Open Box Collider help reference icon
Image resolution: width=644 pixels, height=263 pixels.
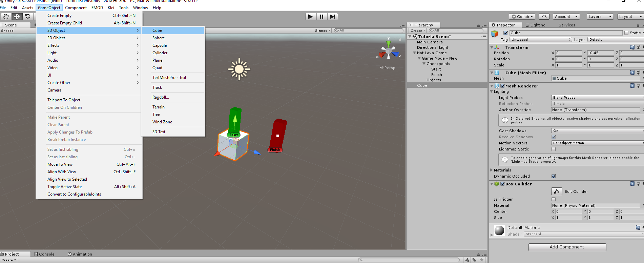point(632,184)
